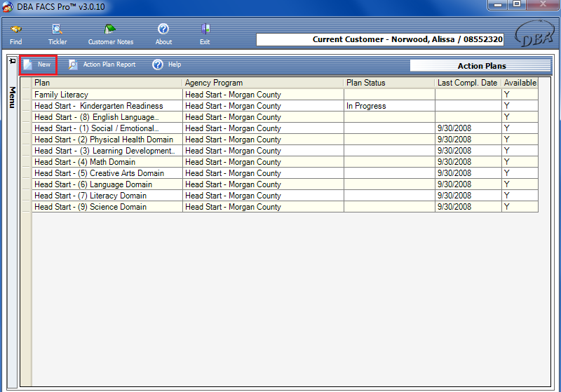Screen dimensions: 561x392
Task: Click the In Progress status cell
Action: click(x=388, y=106)
